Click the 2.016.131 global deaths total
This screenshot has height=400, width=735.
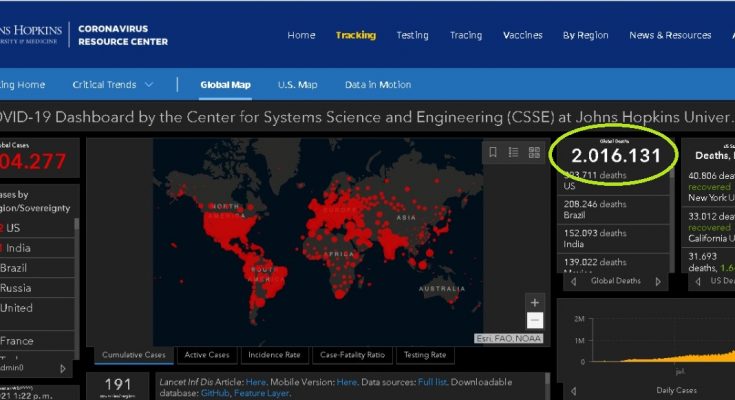pyautogui.click(x=615, y=156)
